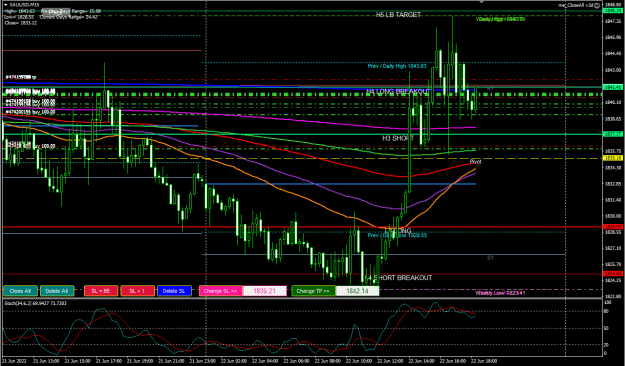Select the stop loss field showing 1836.21
This screenshot has height=366, width=625.
[x=265, y=291]
